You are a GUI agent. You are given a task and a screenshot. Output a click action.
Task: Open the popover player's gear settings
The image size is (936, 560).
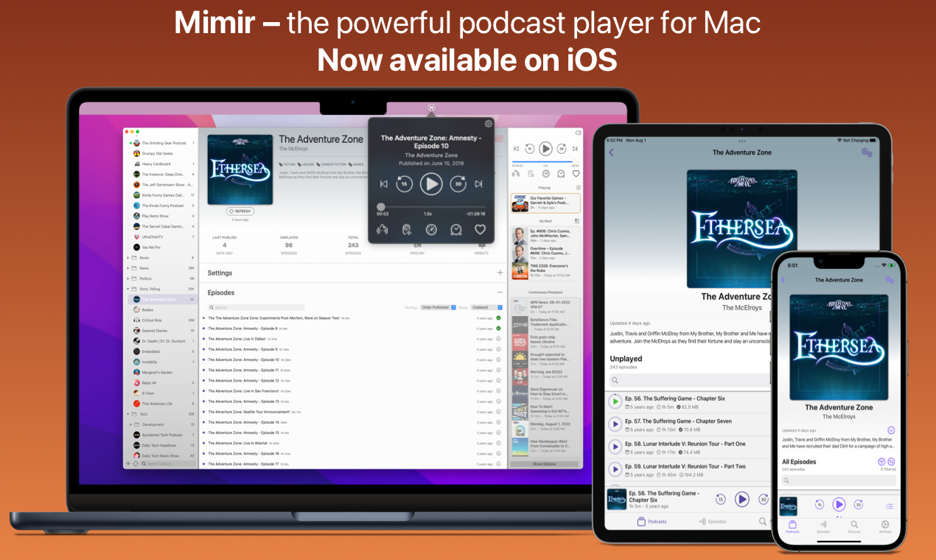point(488,124)
